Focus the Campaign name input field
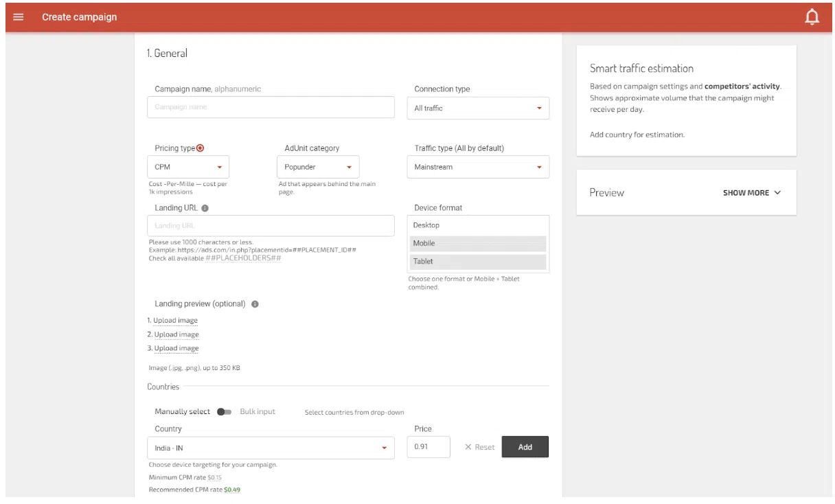835x504 pixels. point(271,107)
